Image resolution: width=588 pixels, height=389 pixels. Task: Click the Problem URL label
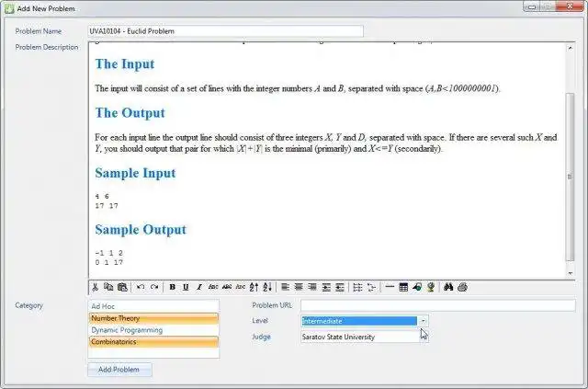point(272,305)
